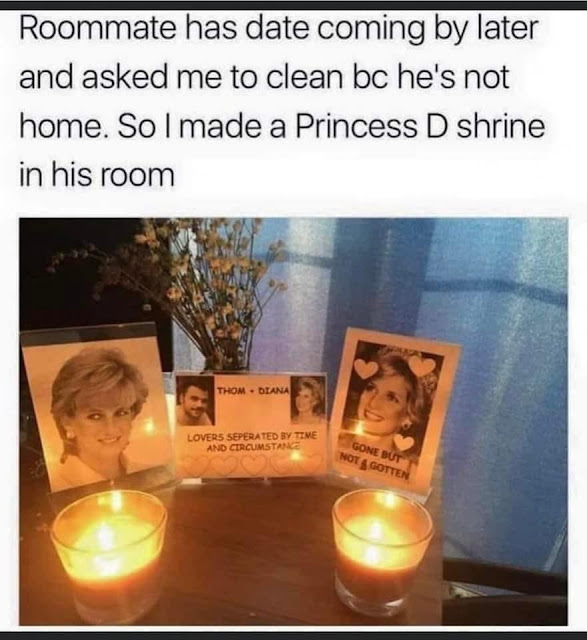Viewport: 587px width, 640px height.
Task: Click the "THOM - DIANA" label
Action: coord(252,391)
